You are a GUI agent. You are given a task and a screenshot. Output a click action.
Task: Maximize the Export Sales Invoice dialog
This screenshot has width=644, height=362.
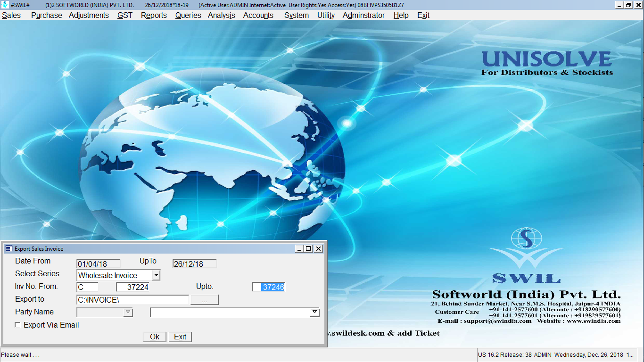[x=308, y=248]
